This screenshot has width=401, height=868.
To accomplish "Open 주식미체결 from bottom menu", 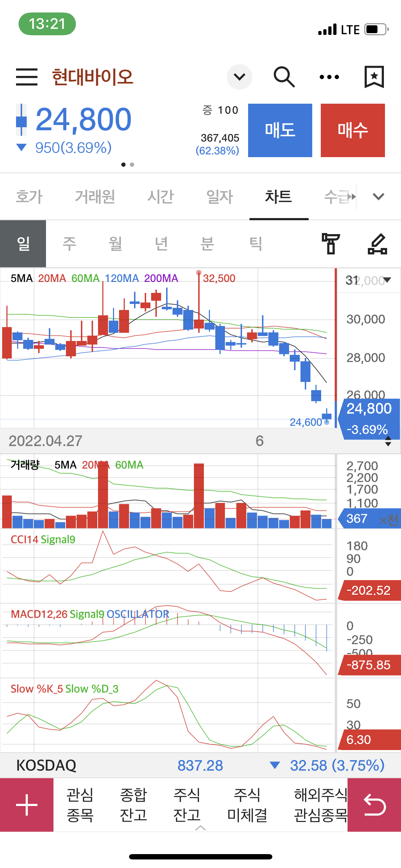I will coord(247,805).
